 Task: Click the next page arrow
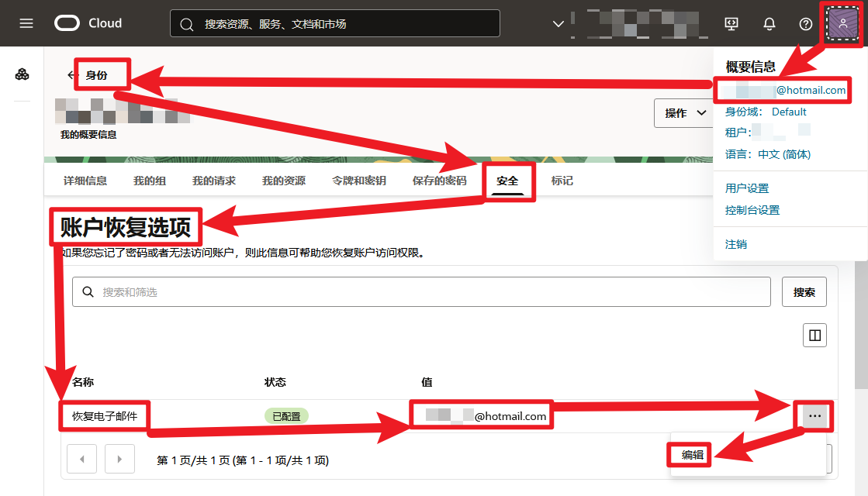click(119, 459)
